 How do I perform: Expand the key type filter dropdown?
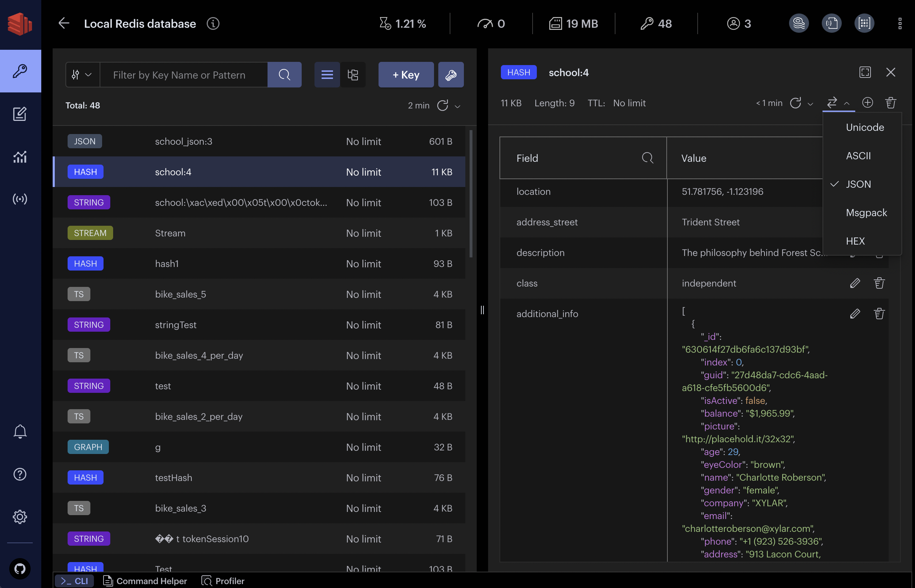[x=83, y=75]
